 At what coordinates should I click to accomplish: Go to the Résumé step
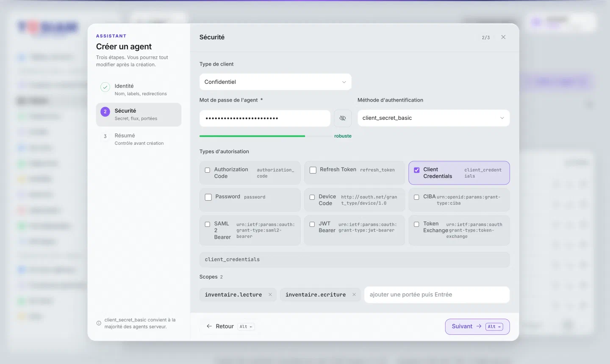[x=139, y=139]
